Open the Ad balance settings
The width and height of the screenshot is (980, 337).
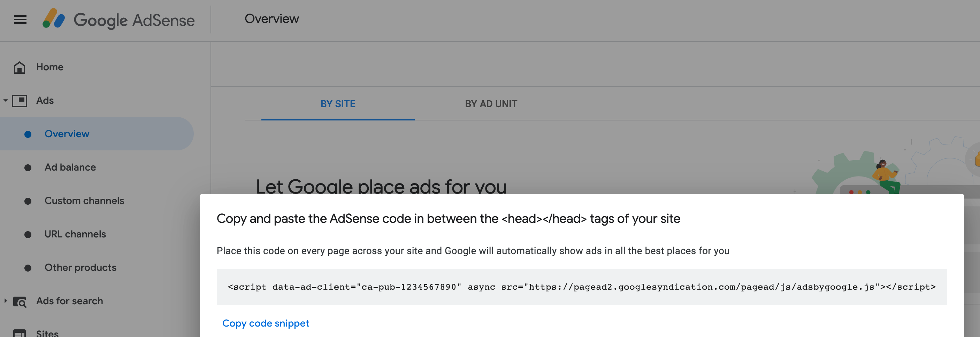(70, 167)
